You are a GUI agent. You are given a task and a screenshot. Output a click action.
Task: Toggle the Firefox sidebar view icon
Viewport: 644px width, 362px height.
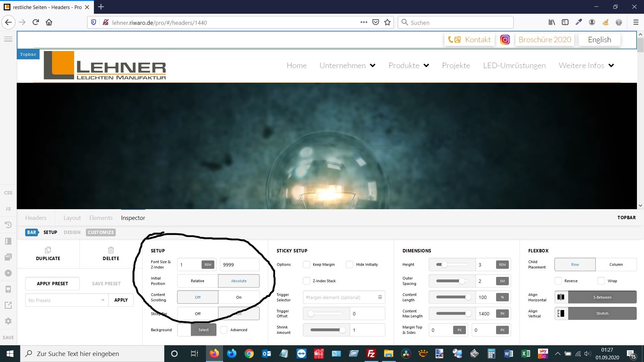click(565, 22)
